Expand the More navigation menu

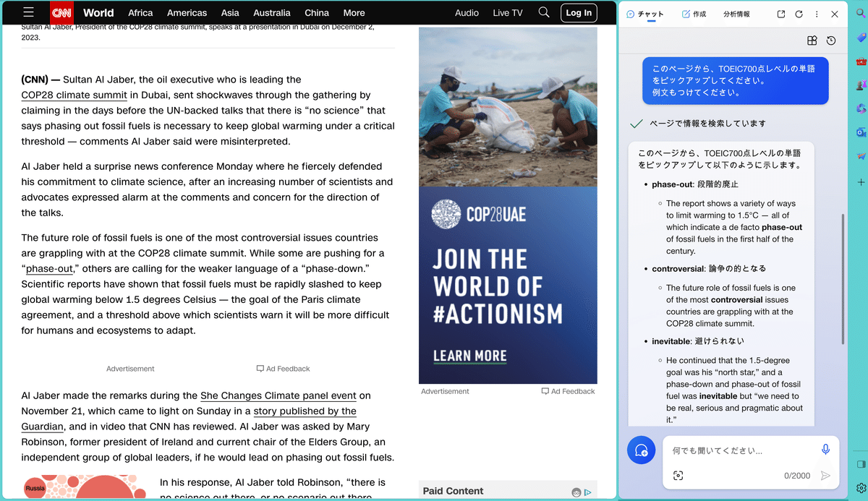[354, 13]
